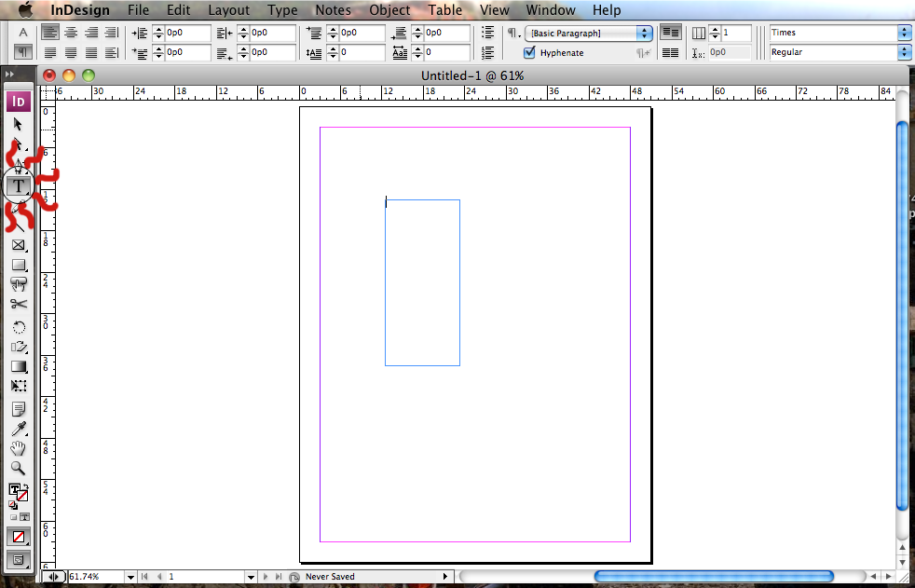
Task: Click the fill and stroke indicator
Action: click(18, 493)
